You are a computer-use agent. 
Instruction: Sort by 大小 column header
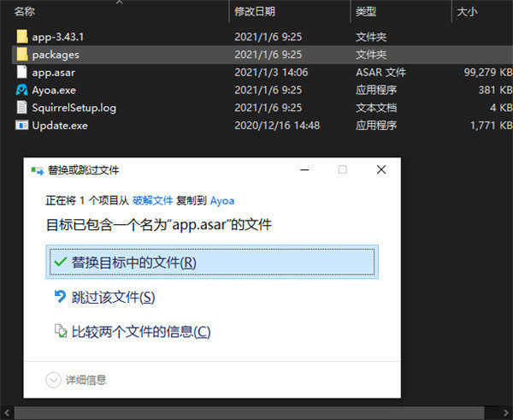click(x=467, y=12)
